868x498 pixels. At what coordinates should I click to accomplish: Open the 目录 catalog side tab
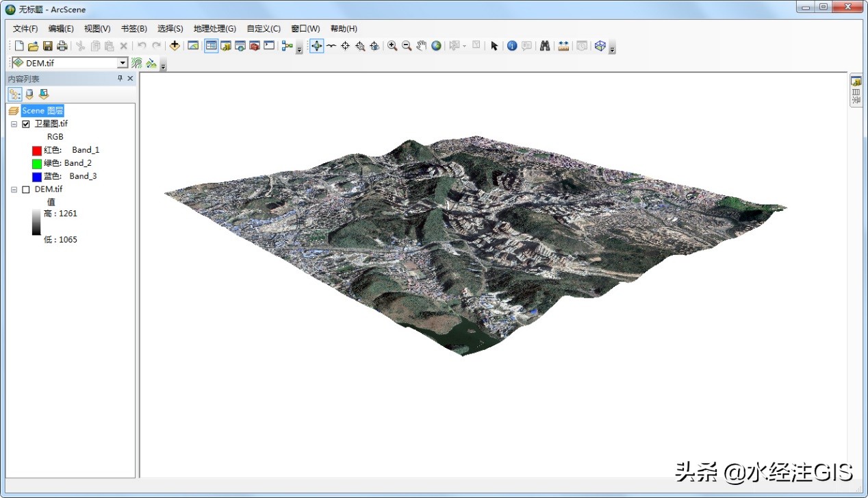pos(856,90)
